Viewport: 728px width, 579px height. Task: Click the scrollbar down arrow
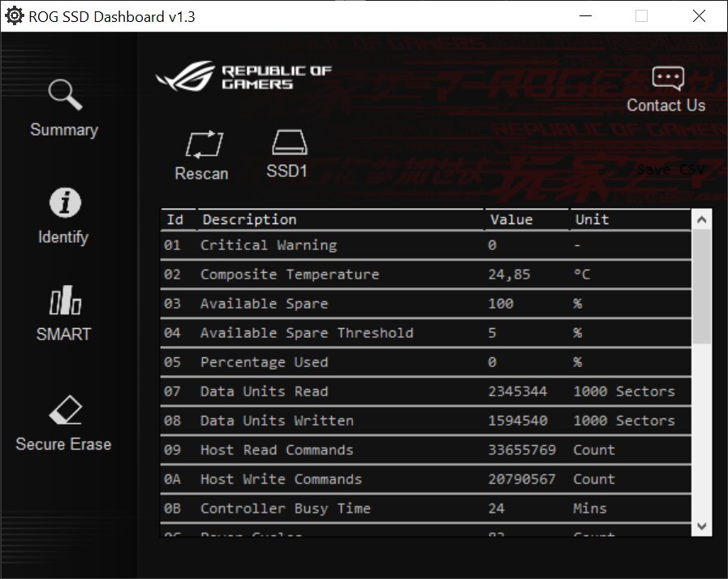coord(701,526)
